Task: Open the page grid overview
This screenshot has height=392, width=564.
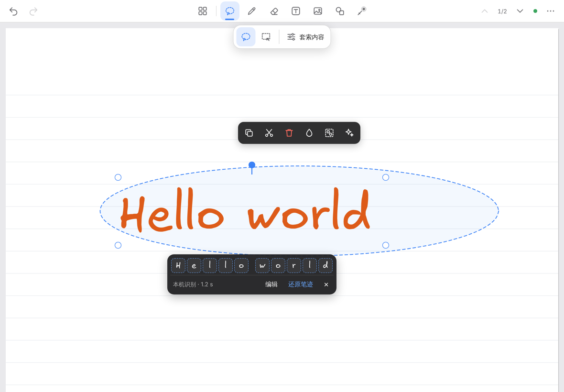Action: click(203, 11)
